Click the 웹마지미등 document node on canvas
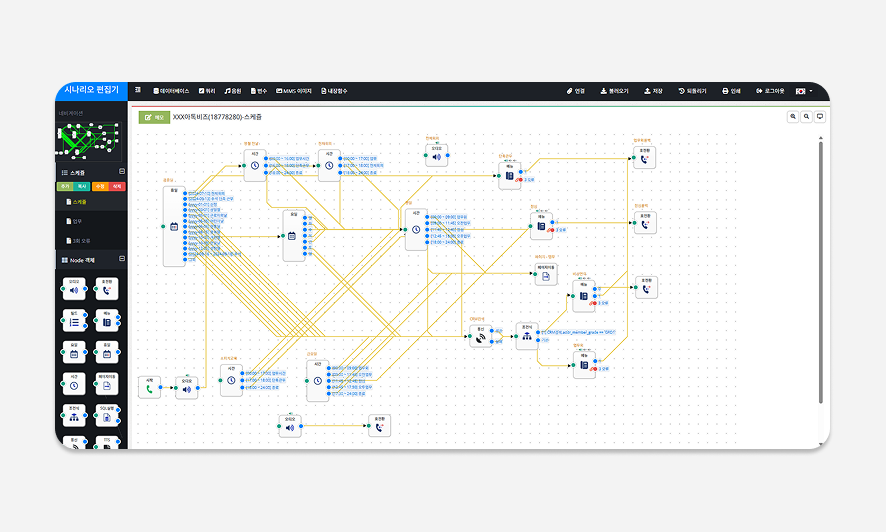 [x=545, y=276]
